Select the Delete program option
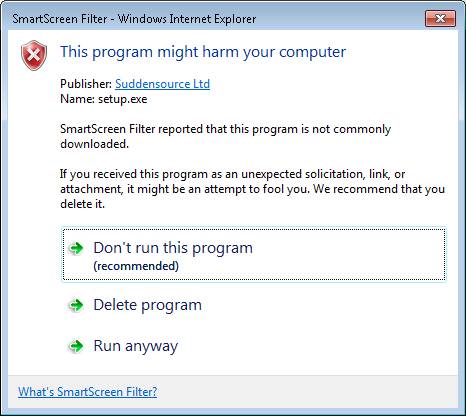Viewport: 466px width, 416px height. point(147,305)
